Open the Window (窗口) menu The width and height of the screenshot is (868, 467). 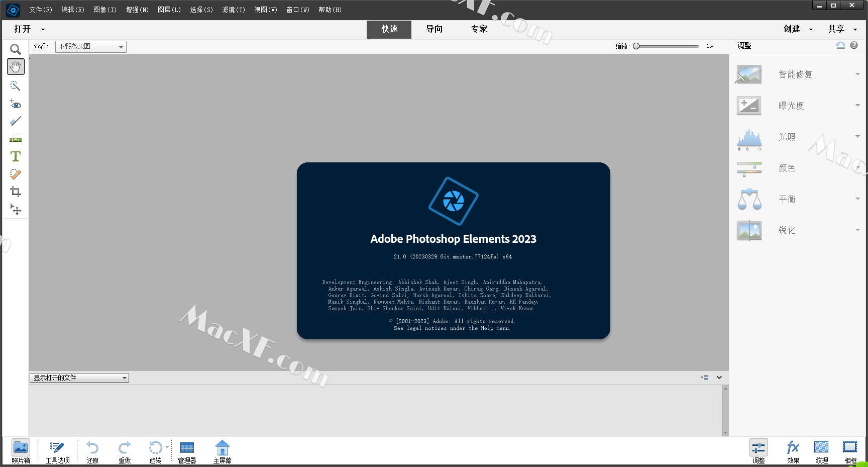(298, 10)
